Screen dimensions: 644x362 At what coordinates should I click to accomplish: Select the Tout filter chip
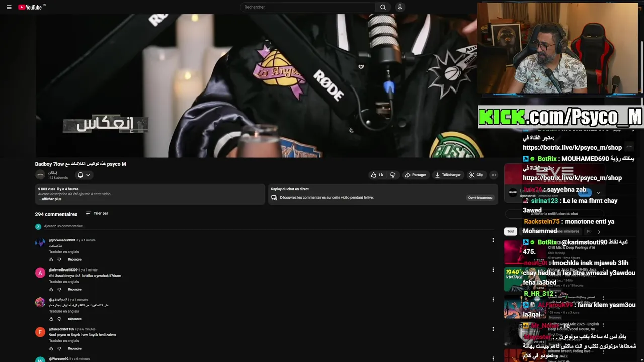511,231
